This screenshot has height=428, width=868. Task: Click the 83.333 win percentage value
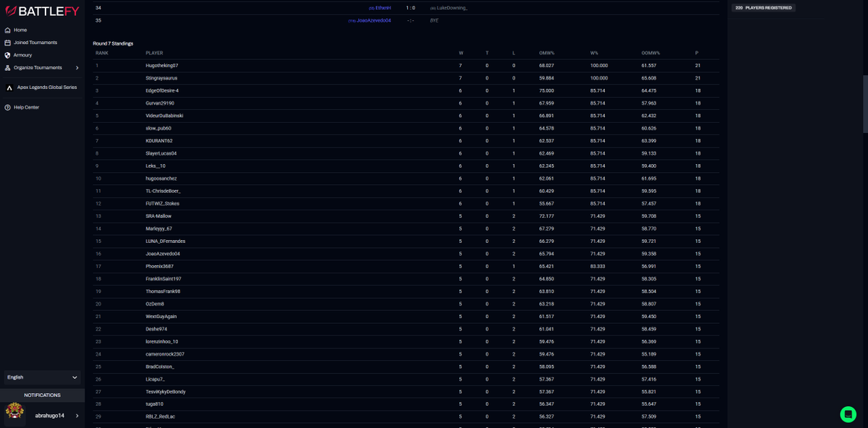pyautogui.click(x=599, y=266)
